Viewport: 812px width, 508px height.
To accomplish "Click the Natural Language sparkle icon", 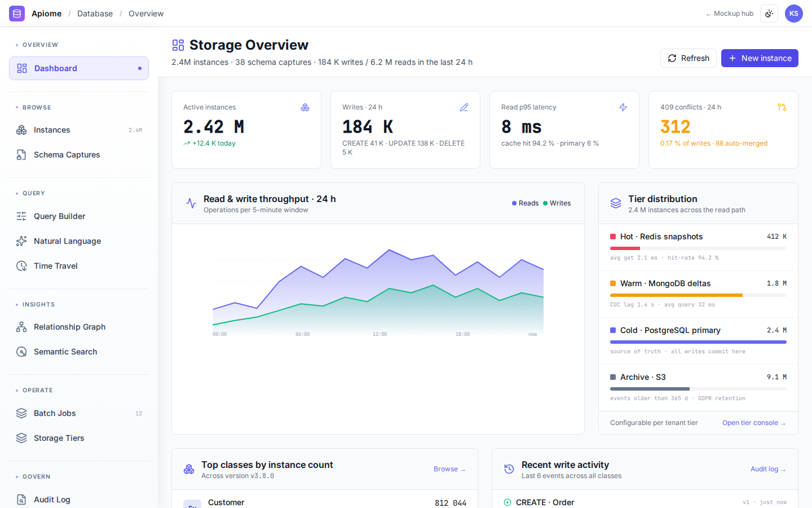I will (21, 241).
